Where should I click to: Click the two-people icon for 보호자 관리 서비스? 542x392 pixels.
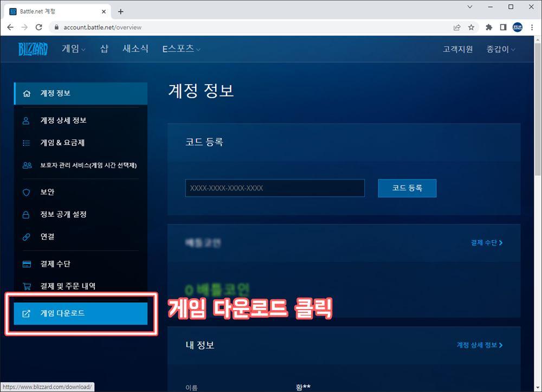(x=27, y=165)
